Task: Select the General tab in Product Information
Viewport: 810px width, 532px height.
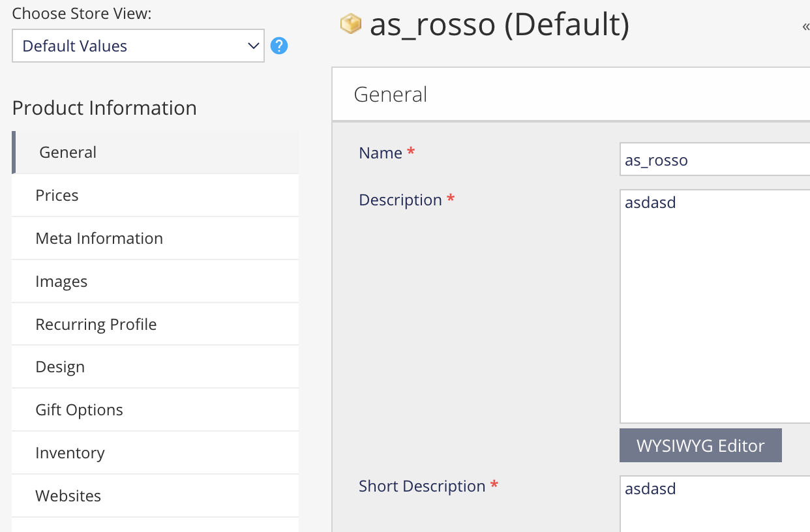Action: [x=68, y=153]
